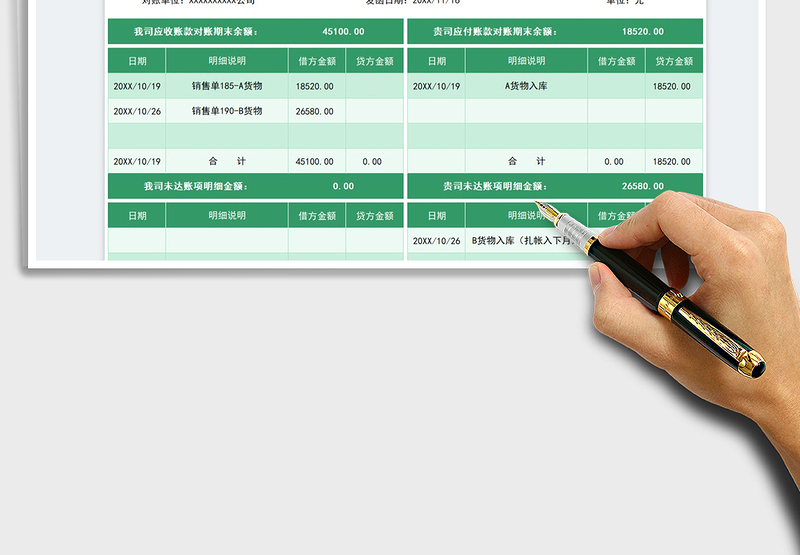
Task: Click 借方金额 column header under 我司应收账款 section
Action: [x=317, y=61]
